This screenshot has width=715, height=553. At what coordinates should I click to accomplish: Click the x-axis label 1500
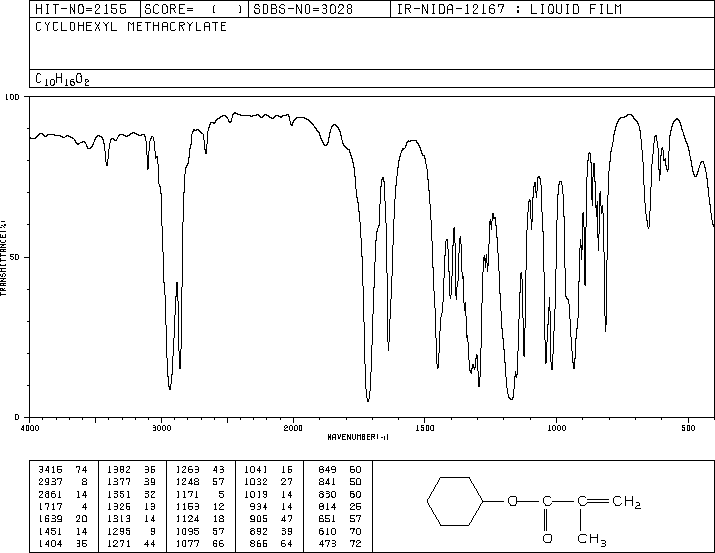click(x=425, y=428)
